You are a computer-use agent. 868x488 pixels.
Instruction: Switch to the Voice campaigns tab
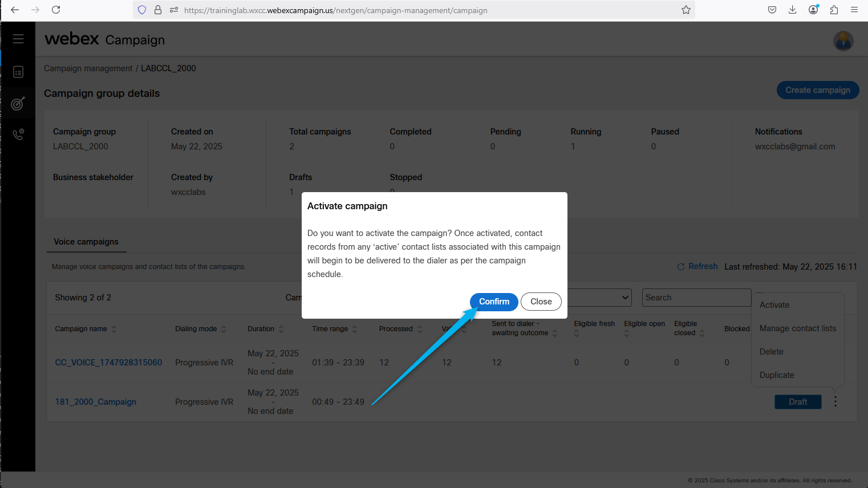[x=86, y=242]
